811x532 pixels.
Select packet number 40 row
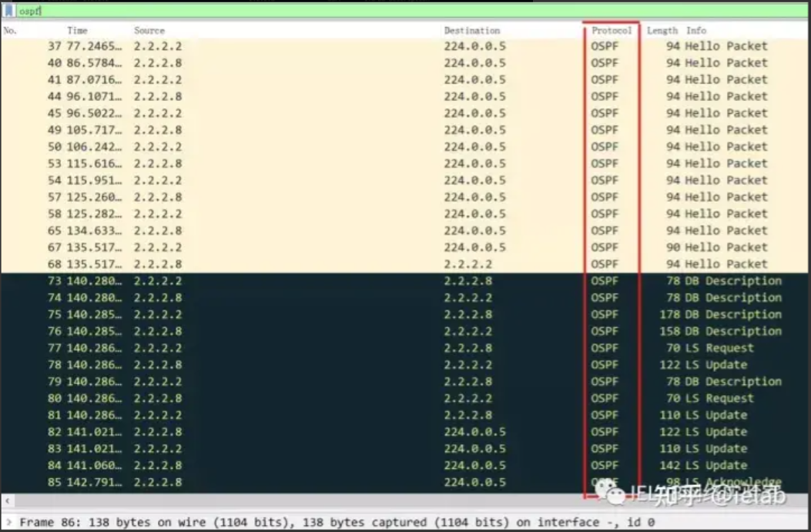click(404, 62)
